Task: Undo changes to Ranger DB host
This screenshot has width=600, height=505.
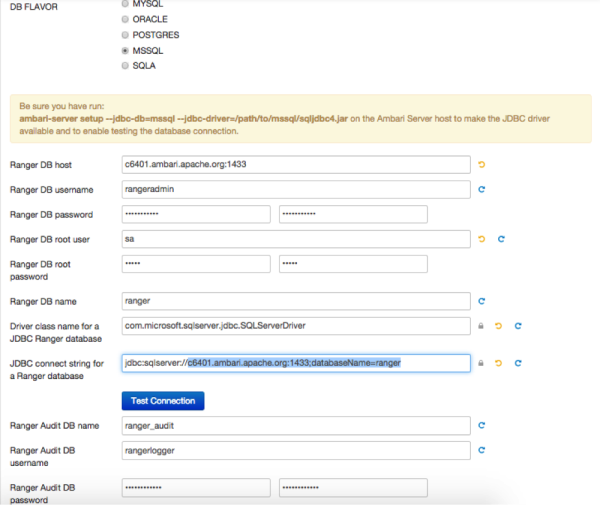Action: click(481, 165)
